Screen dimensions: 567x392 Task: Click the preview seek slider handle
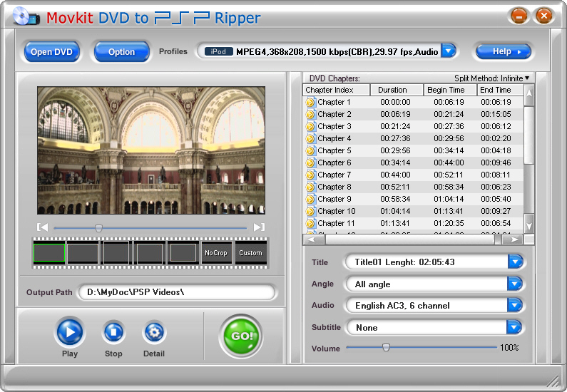click(x=98, y=228)
